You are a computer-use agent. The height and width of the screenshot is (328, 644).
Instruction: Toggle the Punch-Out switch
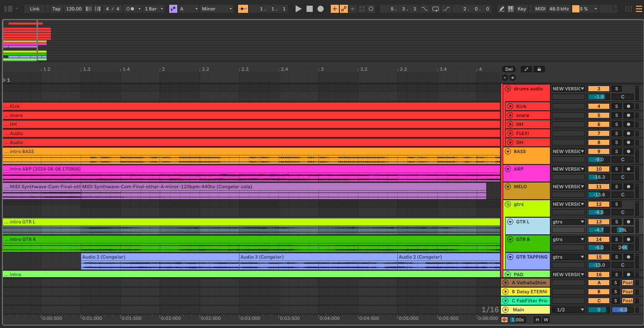pos(446,9)
